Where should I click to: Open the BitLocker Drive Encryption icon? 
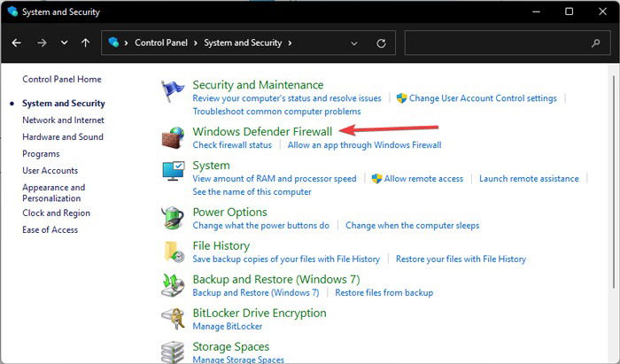pos(173,319)
